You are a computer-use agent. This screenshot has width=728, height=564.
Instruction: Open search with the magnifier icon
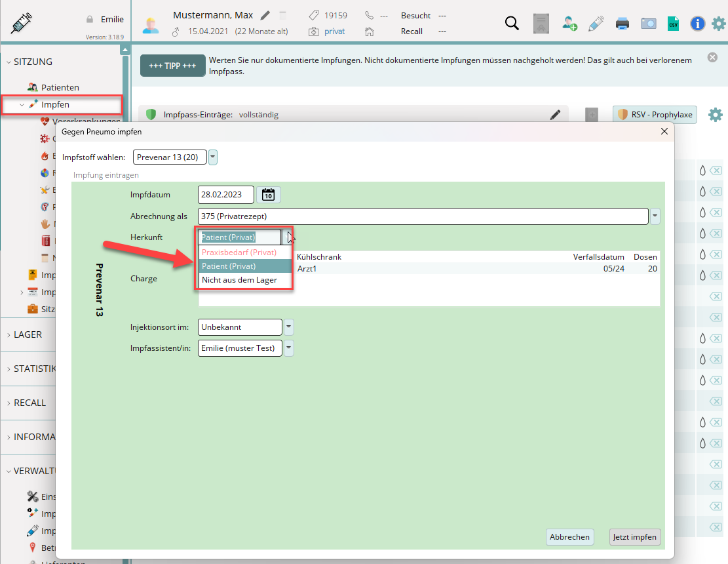click(512, 23)
